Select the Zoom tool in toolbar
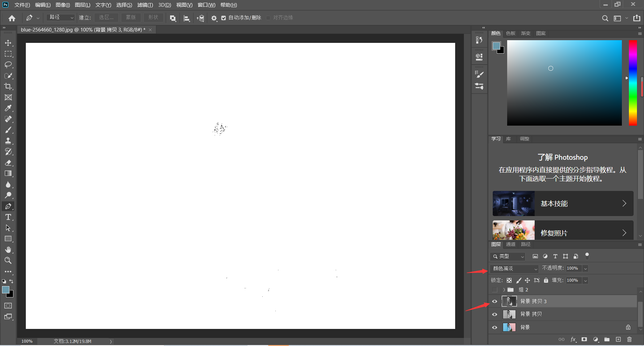 coord(8,260)
